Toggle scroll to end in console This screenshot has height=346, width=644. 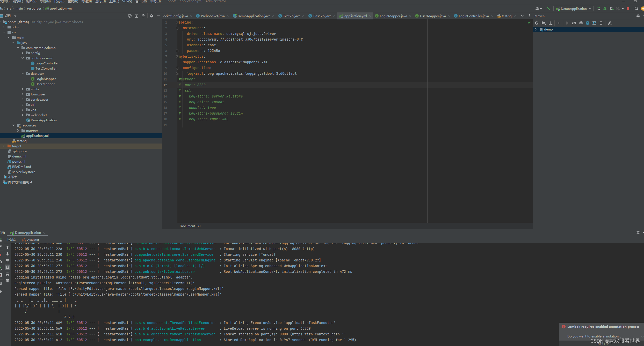click(8, 267)
